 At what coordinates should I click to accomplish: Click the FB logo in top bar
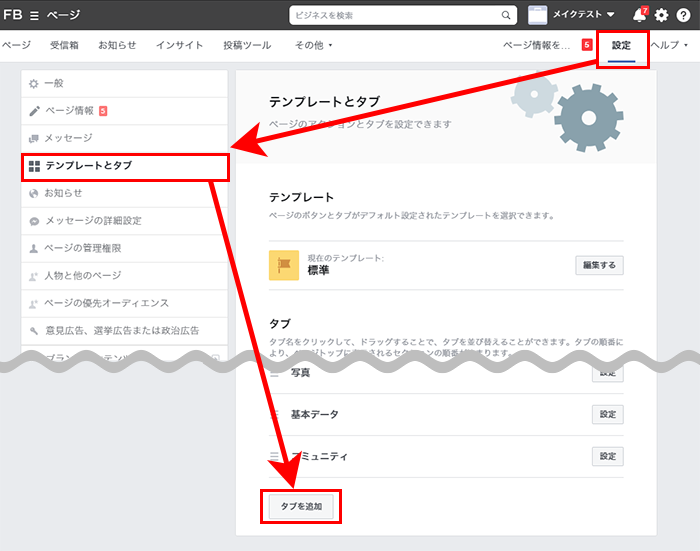[x=12, y=15]
